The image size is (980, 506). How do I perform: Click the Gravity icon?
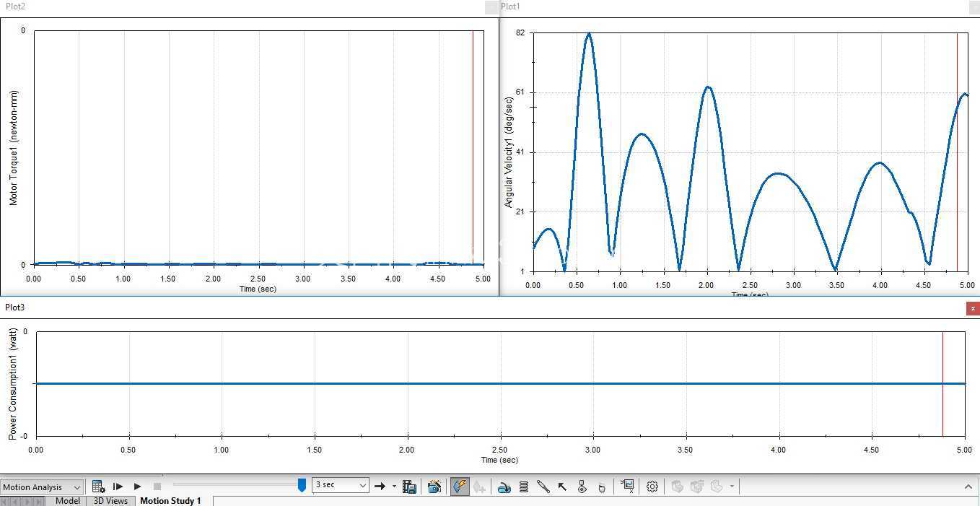pyautogui.click(x=602, y=487)
